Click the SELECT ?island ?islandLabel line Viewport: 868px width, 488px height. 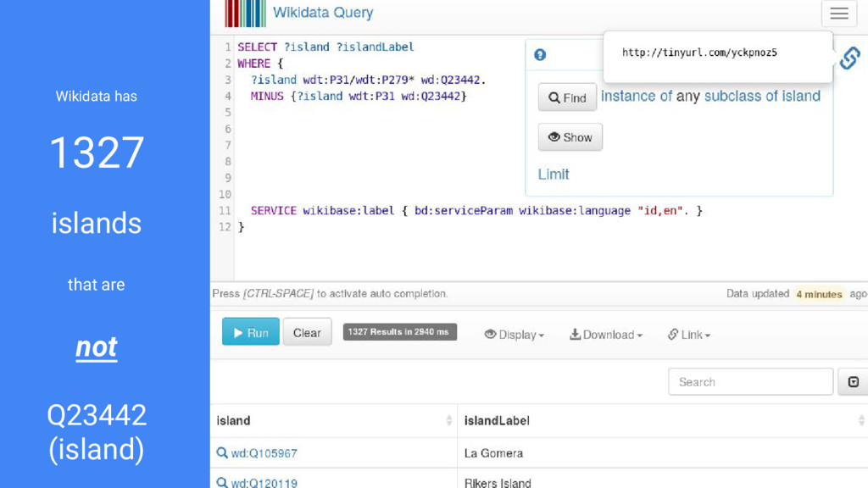(326, 47)
